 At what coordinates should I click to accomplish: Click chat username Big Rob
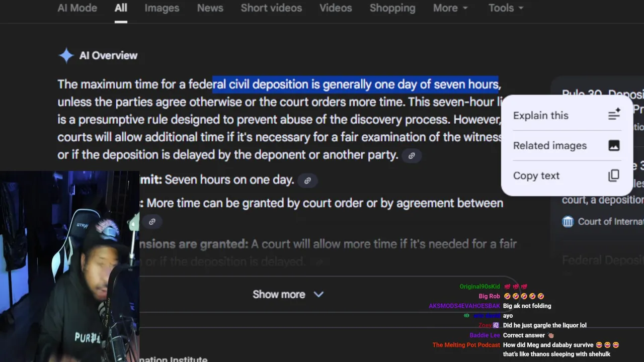[489, 296]
